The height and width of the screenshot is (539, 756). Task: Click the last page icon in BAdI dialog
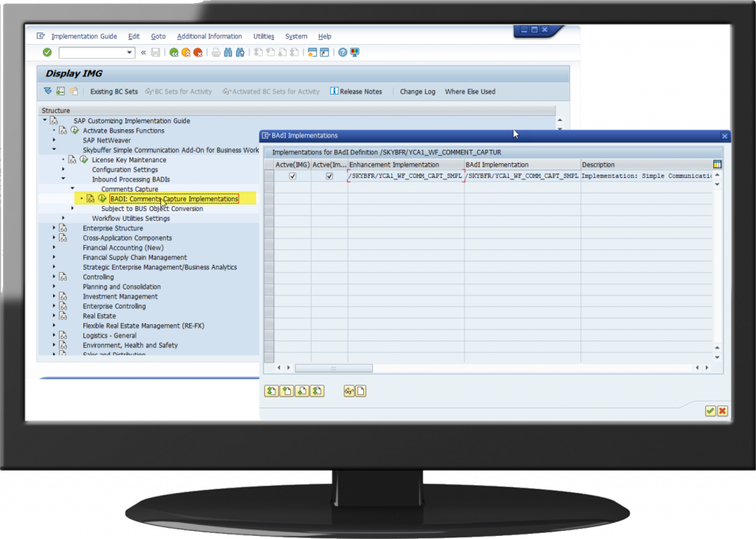coord(317,391)
